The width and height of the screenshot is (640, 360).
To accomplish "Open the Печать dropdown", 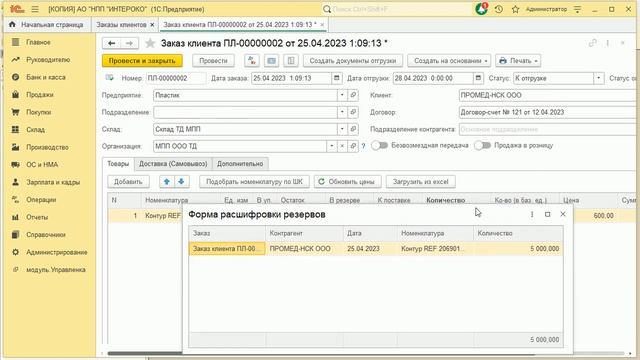I will pyautogui.click(x=518, y=61).
